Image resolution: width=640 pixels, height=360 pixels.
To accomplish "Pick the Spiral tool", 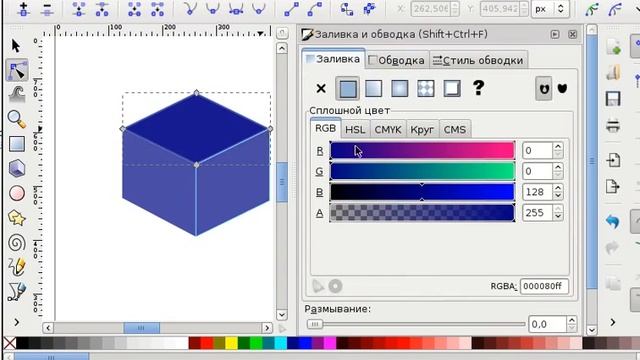I will pyautogui.click(x=17, y=243).
